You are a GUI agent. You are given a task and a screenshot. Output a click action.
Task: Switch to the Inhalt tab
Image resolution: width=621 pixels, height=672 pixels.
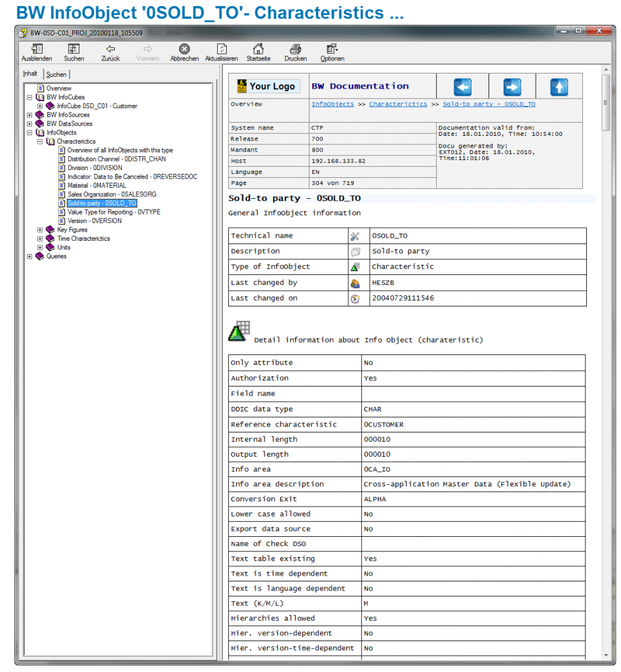(31, 74)
